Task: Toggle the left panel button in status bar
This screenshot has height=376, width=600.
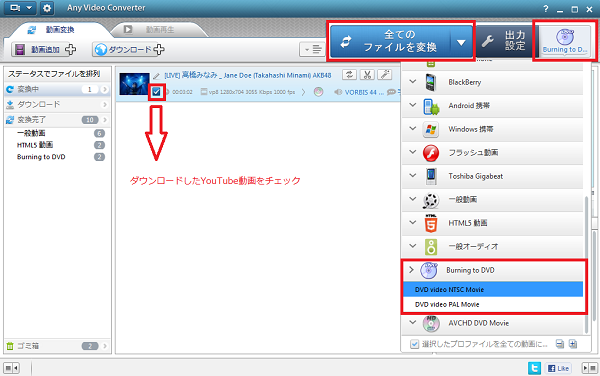Action: 11,368
